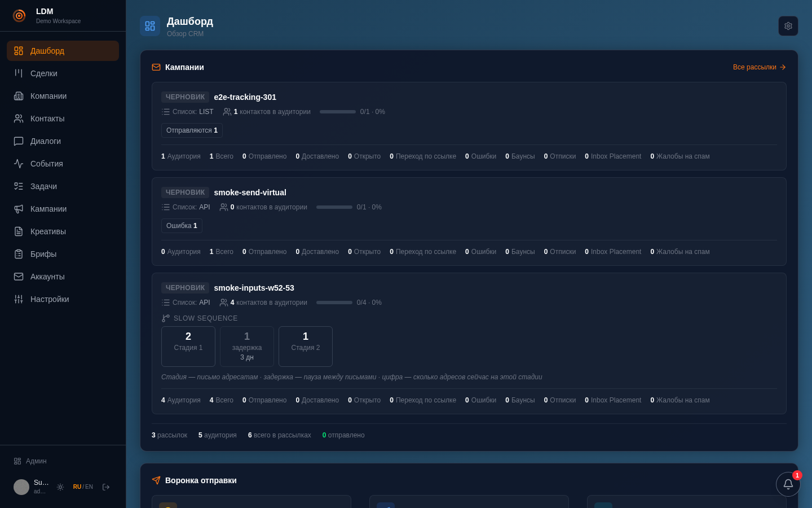Click the SLOW SEQUENCE branch icon
812x508 pixels.
point(166,318)
